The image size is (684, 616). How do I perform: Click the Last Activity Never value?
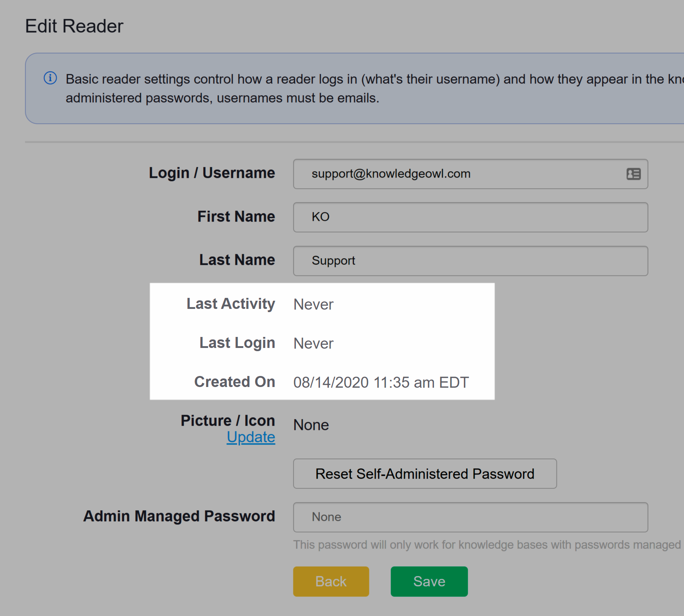(313, 305)
